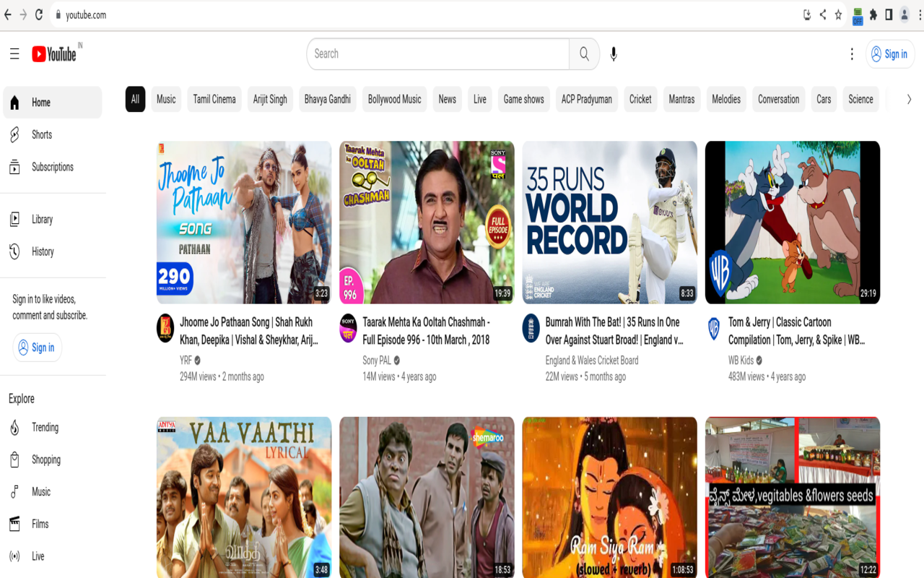The image size is (924, 578).
Task: Select the Live filter chip
Action: [x=480, y=100]
